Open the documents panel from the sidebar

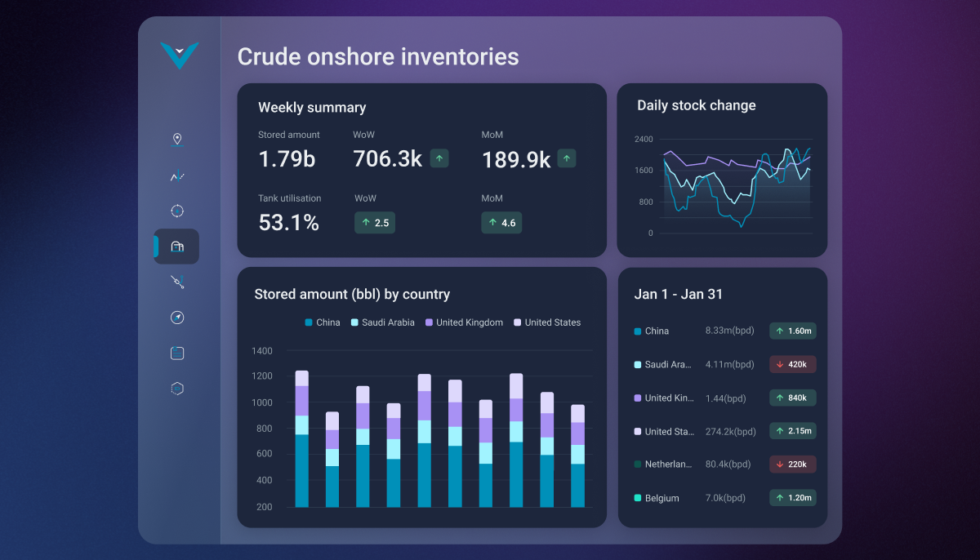coord(177,353)
